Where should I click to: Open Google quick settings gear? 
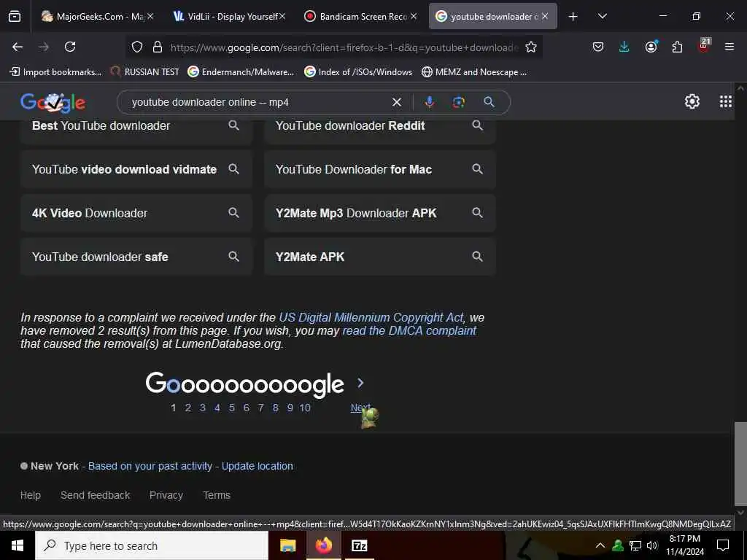pyautogui.click(x=692, y=101)
